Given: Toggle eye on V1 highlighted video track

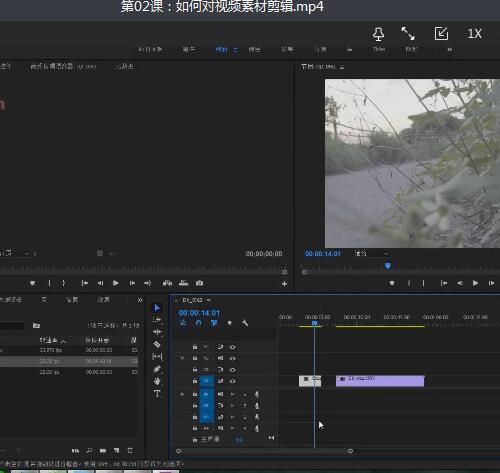Looking at the screenshot, I should (233, 381).
